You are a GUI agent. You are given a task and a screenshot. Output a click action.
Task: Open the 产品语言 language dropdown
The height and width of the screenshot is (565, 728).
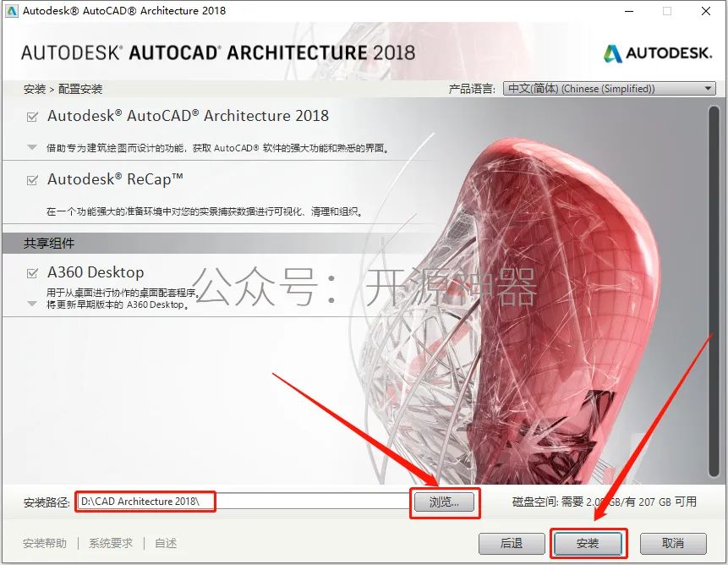[x=609, y=89]
